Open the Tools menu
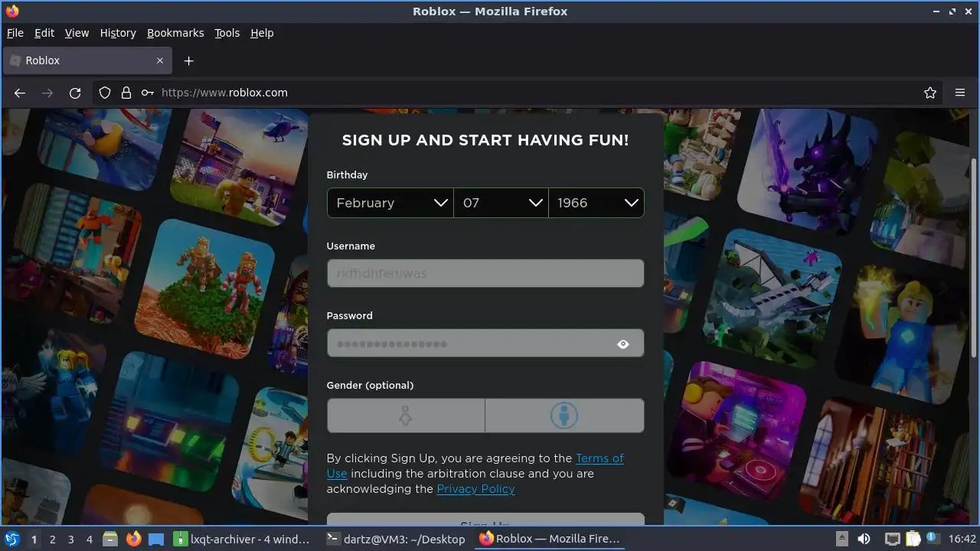 tap(227, 33)
